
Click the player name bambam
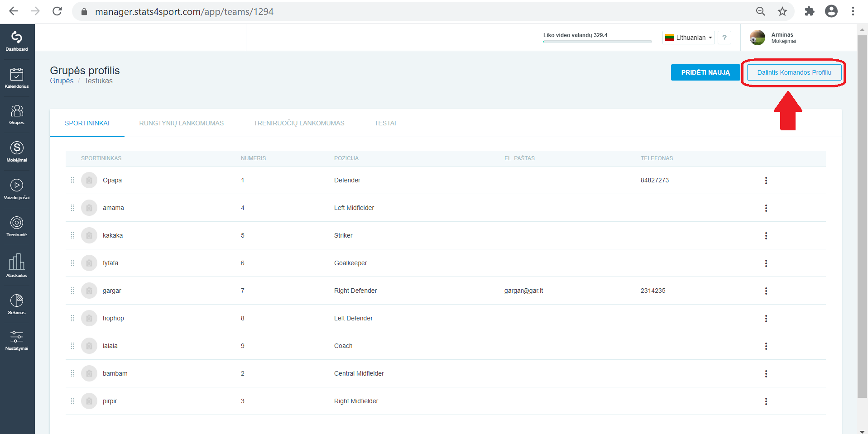pyautogui.click(x=115, y=373)
